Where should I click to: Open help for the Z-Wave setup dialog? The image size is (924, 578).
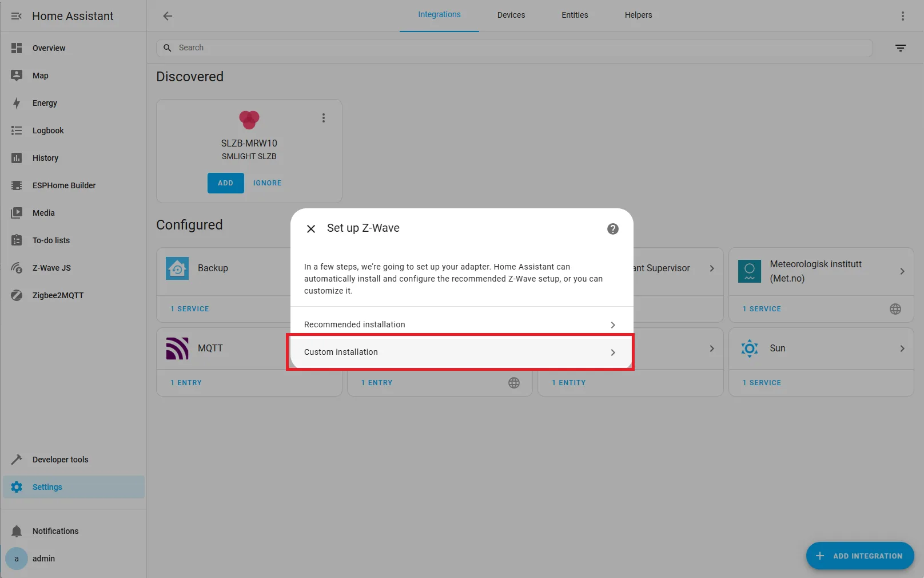click(x=612, y=228)
